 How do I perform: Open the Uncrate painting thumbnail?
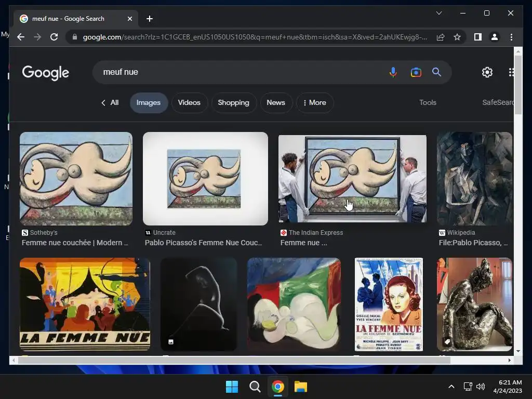(205, 179)
